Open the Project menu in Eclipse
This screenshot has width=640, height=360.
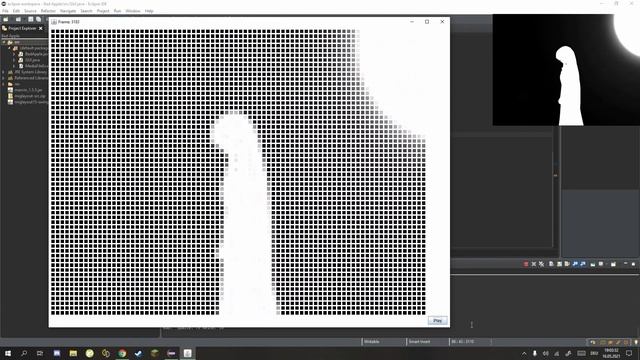pyautogui.click(x=103, y=11)
